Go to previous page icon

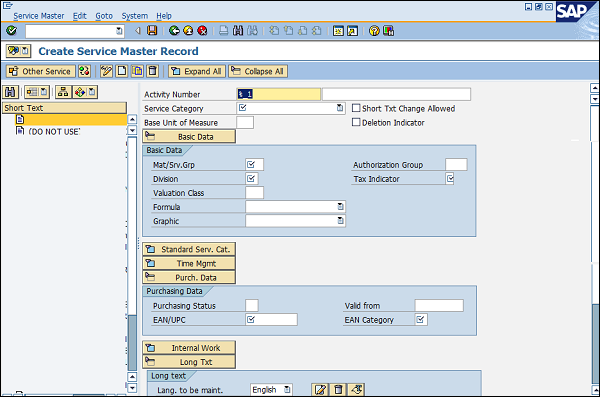tap(288, 31)
